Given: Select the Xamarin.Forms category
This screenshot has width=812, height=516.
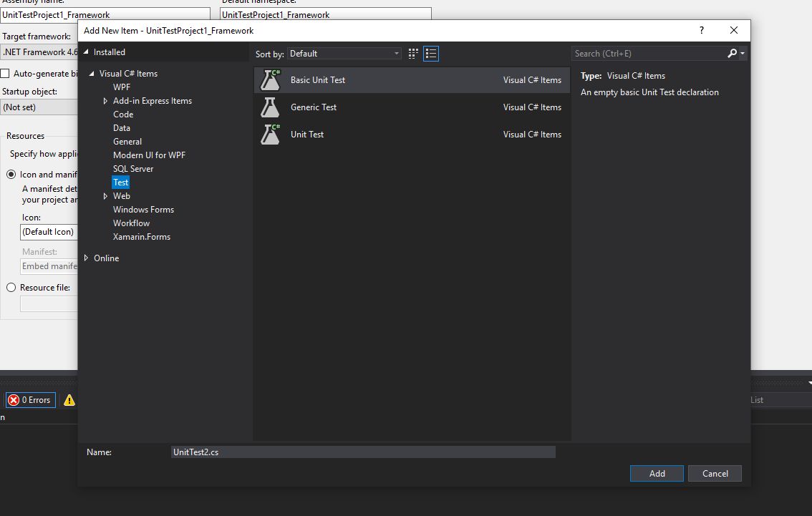Looking at the screenshot, I should [x=142, y=236].
